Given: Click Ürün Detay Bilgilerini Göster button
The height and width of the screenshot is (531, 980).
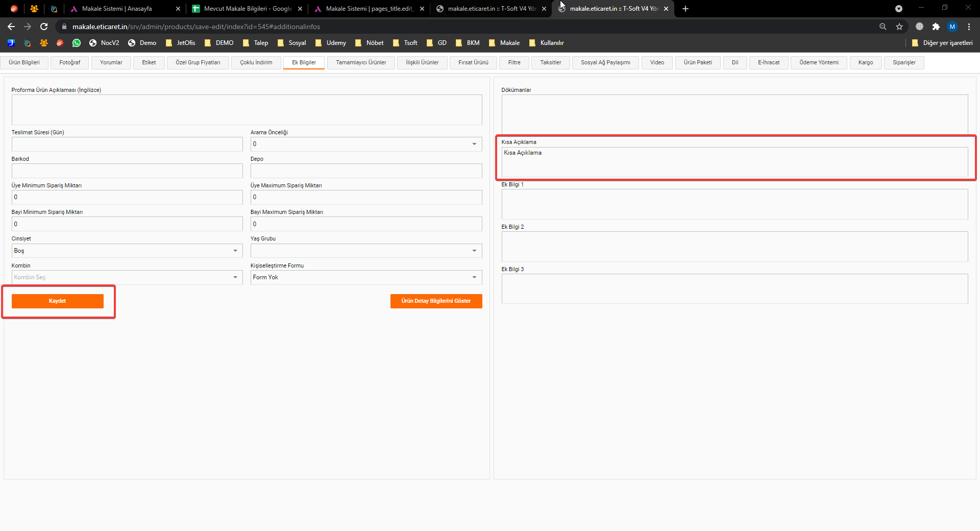Looking at the screenshot, I should [436, 301].
